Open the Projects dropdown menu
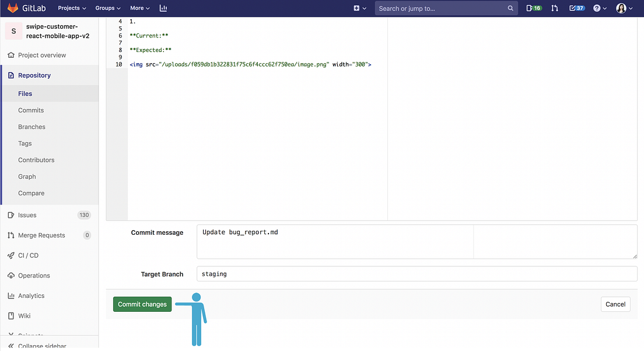644x351 pixels. [x=72, y=8]
